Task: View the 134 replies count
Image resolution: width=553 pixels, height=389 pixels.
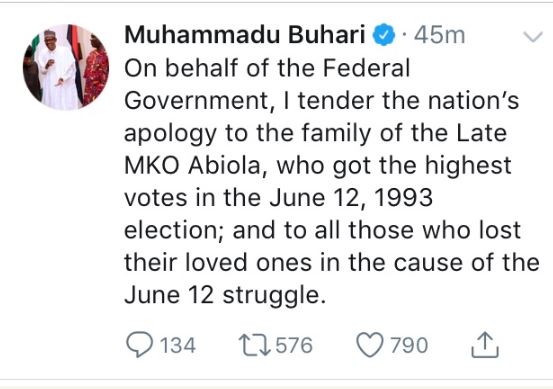Action: [x=178, y=345]
